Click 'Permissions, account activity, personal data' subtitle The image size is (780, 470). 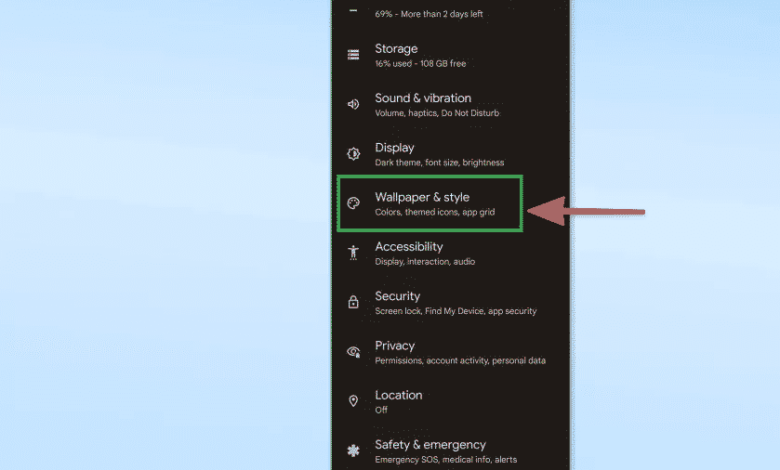[x=460, y=361]
